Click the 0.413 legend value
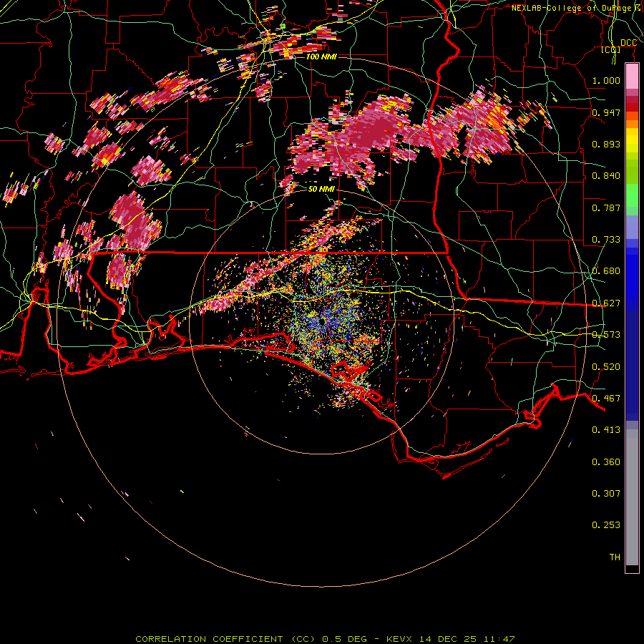Image resolution: width=644 pixels, height=644 pixels. click(606, 430)
